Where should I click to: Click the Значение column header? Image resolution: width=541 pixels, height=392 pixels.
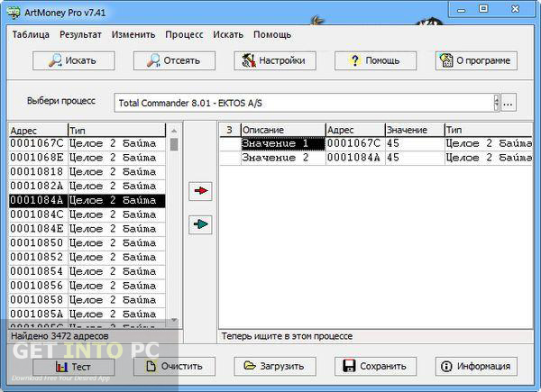(415, 130)
